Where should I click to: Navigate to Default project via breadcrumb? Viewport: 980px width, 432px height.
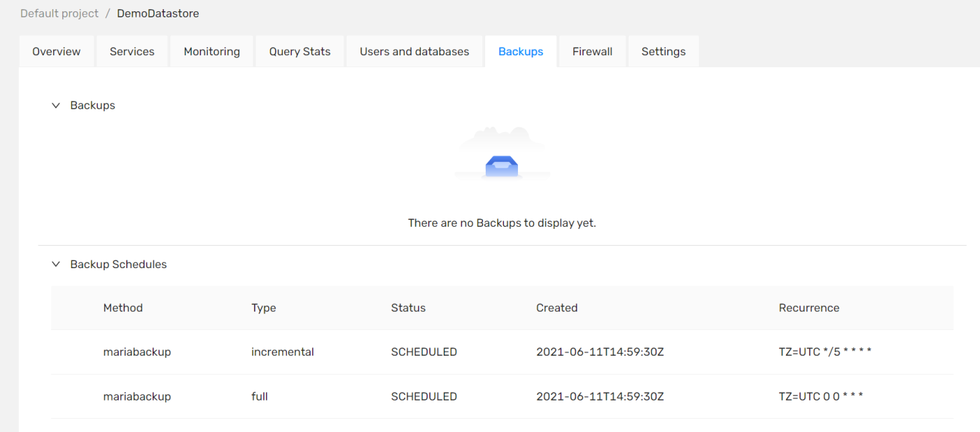[59, 13]
